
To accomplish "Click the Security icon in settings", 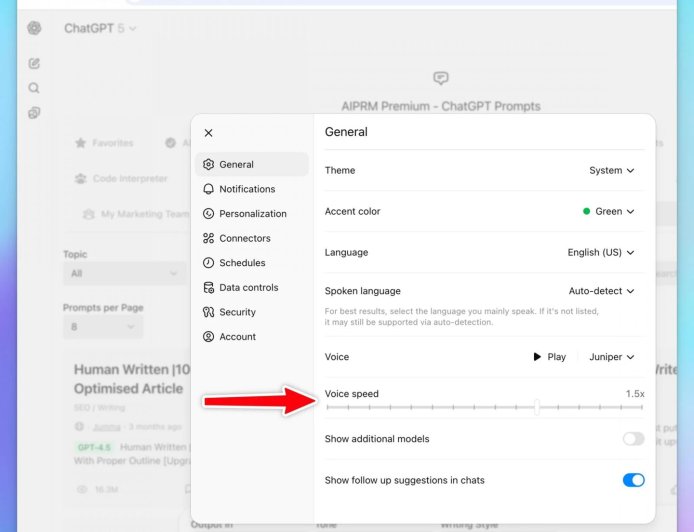I will tap(209, 312).
